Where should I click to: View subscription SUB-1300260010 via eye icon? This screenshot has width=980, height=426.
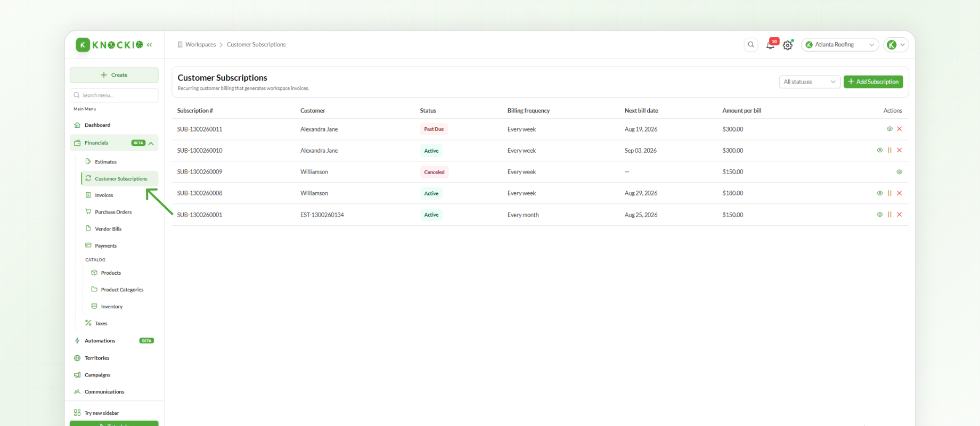(880, 150)
